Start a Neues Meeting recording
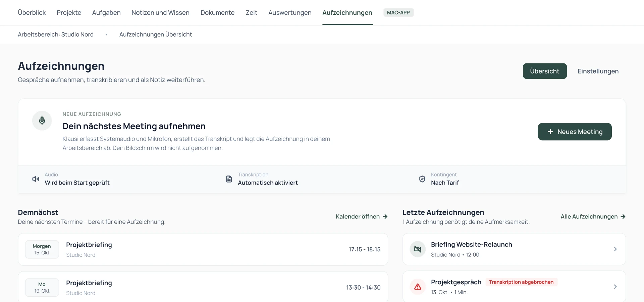The width and height of the screenshot is (644, 302). 575,132
